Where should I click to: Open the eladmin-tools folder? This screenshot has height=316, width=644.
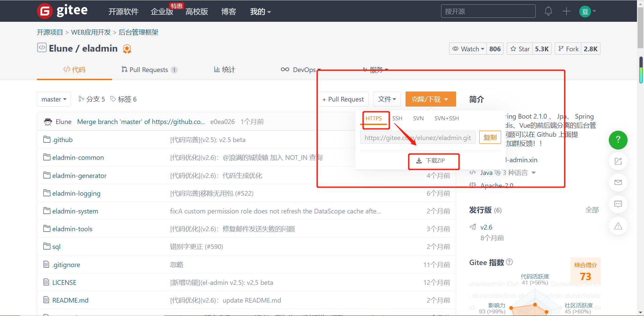coord(72,229)
